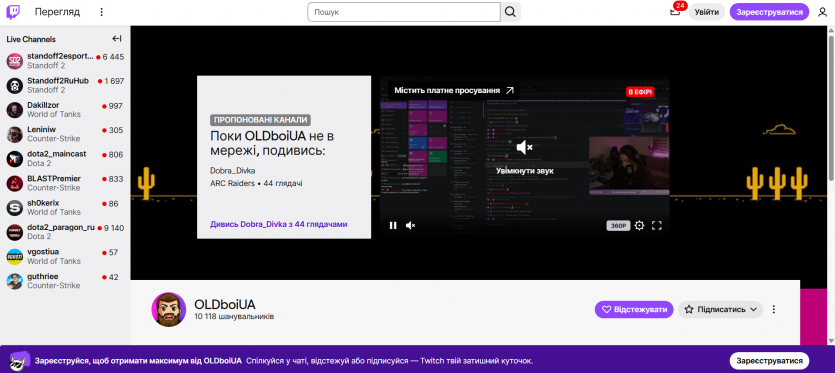Click viewer count 9 140
Screen dimensions: 835x373
tap(113, 228)
